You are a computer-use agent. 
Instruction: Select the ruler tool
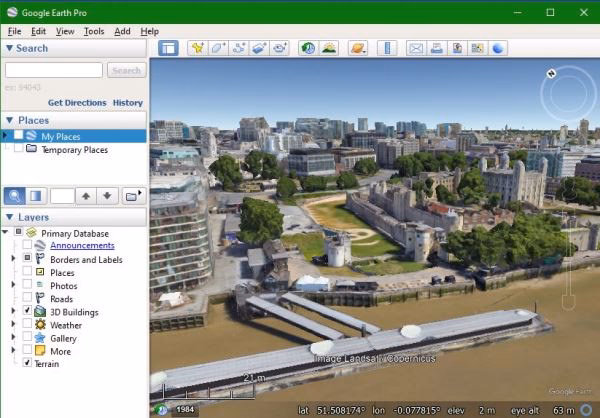[x=387, y=48]
